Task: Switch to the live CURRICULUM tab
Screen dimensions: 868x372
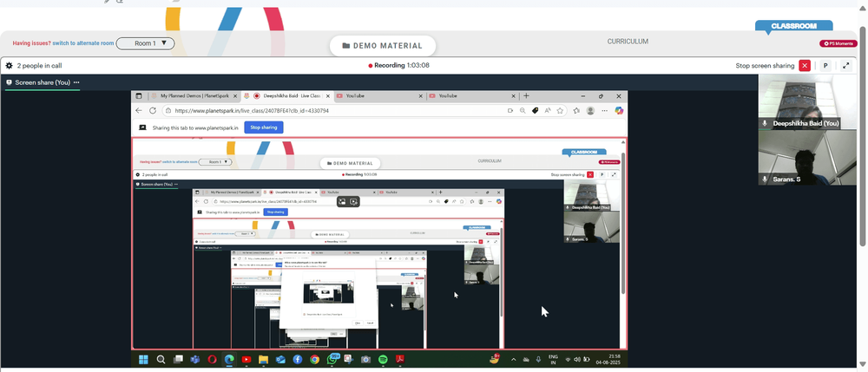Action: coord(628,42)
